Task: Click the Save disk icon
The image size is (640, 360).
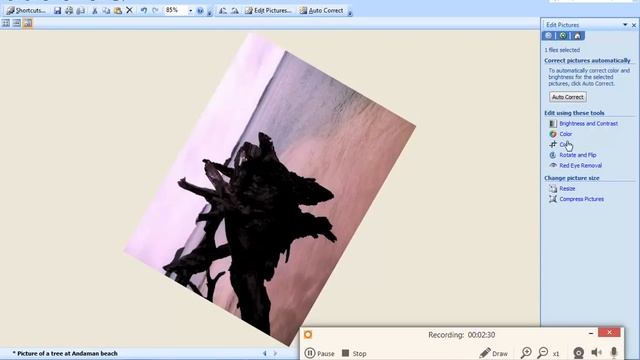Action: click(x=57, y=10)
